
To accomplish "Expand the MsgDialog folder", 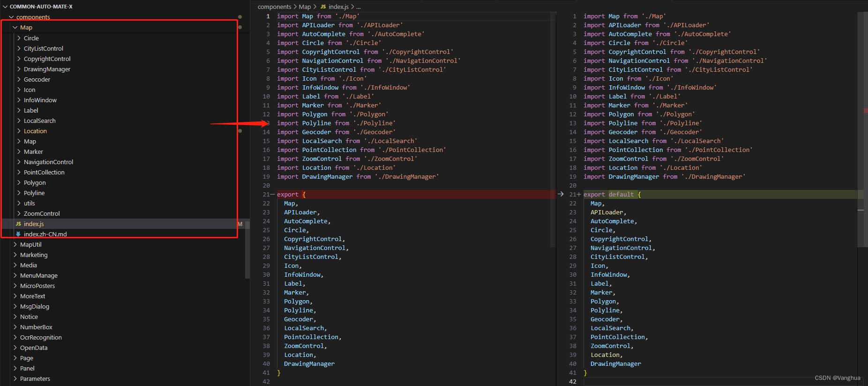I will [x=34, y=306].
